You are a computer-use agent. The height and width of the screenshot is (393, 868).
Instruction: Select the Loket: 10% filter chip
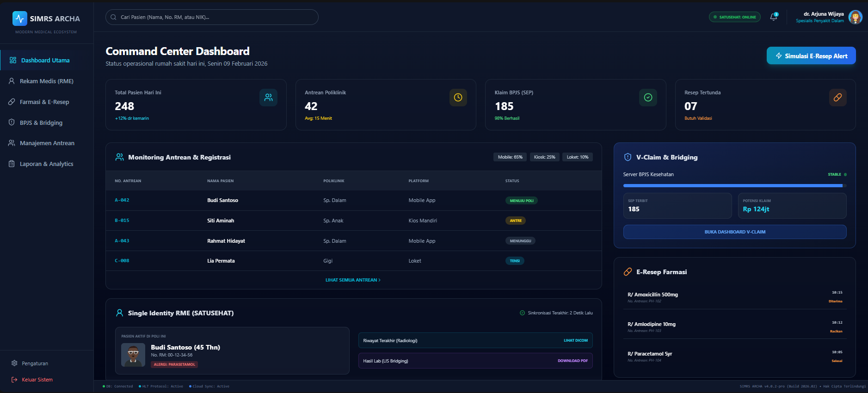[x=578, y=157]
